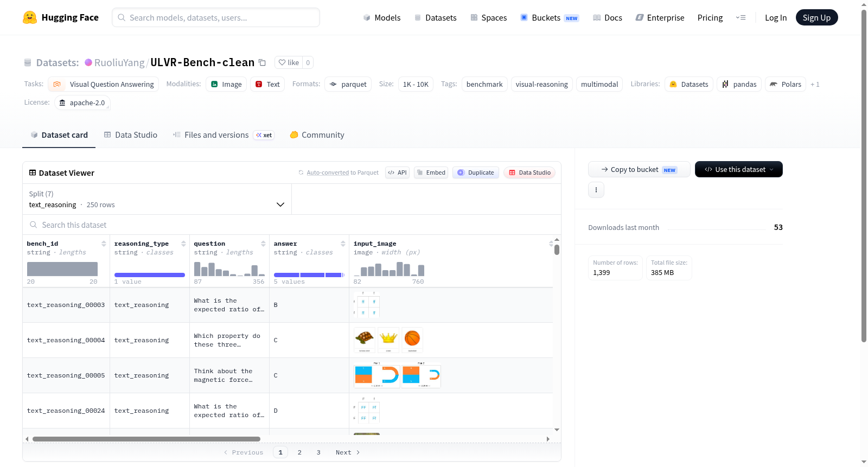
Task: Click the table's horizontal scrollbar
Action: click(146, 439)
